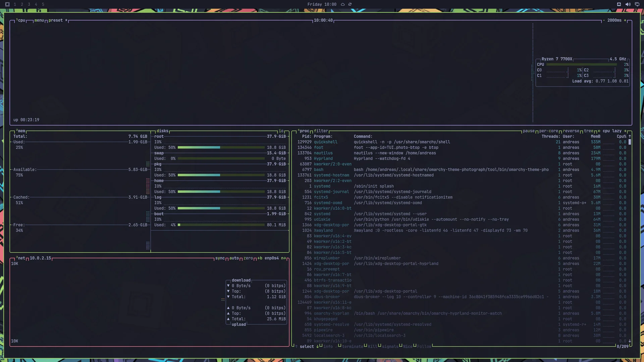This screenshot has height=362, width=644.
Task: Toggle per-core CPU usage in proc panel
Action: [x=549, y=131]
